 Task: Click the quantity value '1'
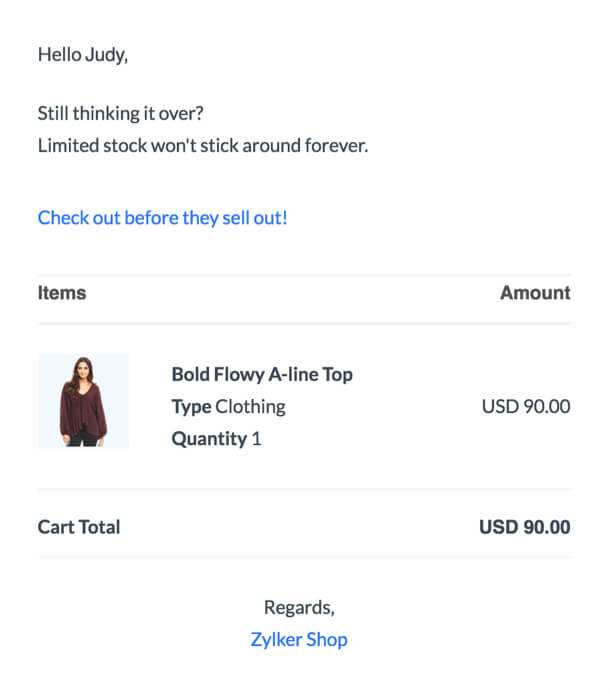257,438
